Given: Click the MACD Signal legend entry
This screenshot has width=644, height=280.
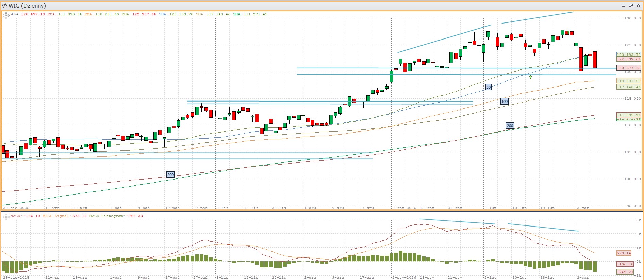Looking at the screenshot, I should click(x=65, y=216).
